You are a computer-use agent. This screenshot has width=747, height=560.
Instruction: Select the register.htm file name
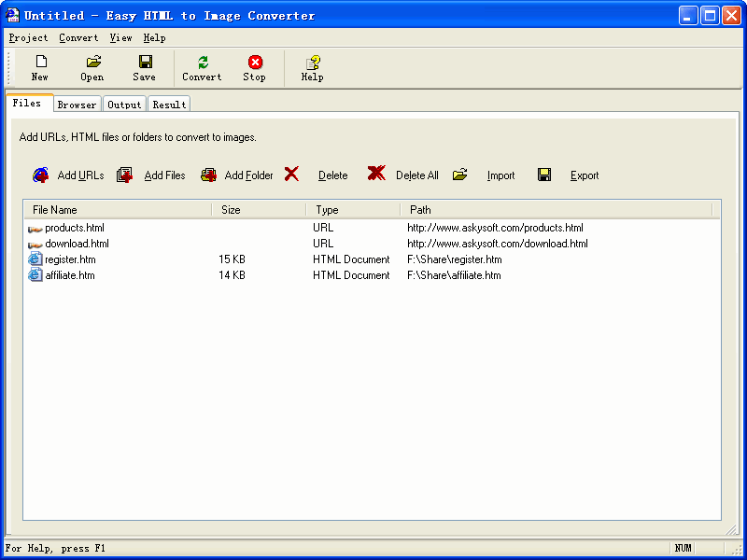70,259
